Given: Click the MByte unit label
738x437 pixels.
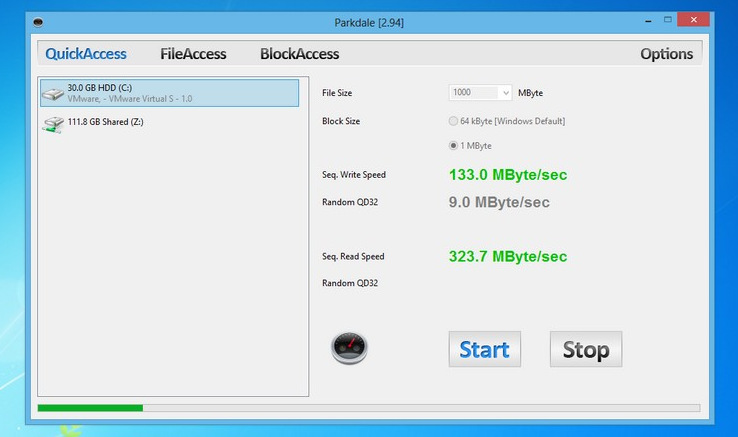Looking at the screenshot, I should coord(530,93).
